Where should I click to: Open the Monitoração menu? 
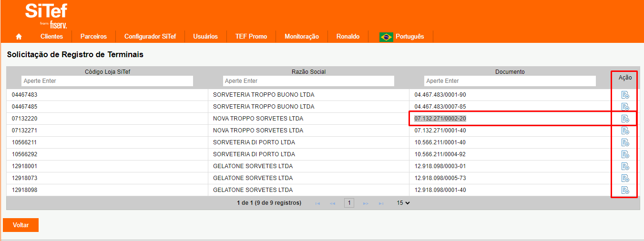tap(302, 37)
